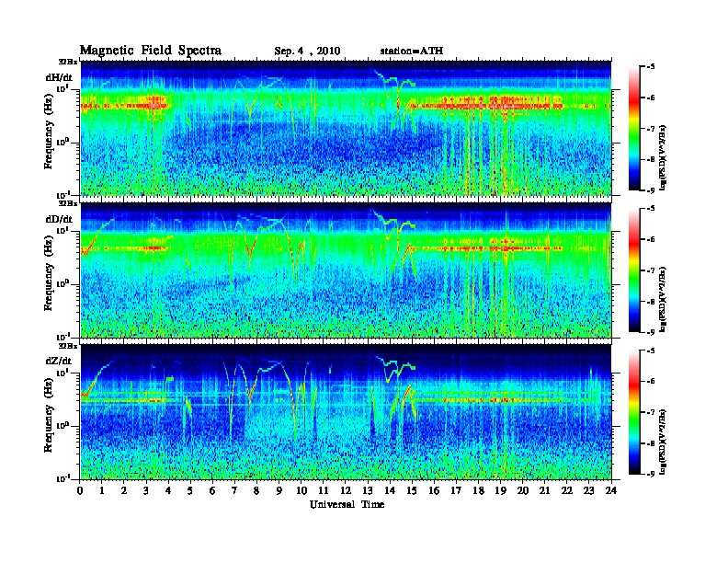Click the "Universal Time" axis title
The width and height of the screenshot is (728, 563).
coord(347,504)
